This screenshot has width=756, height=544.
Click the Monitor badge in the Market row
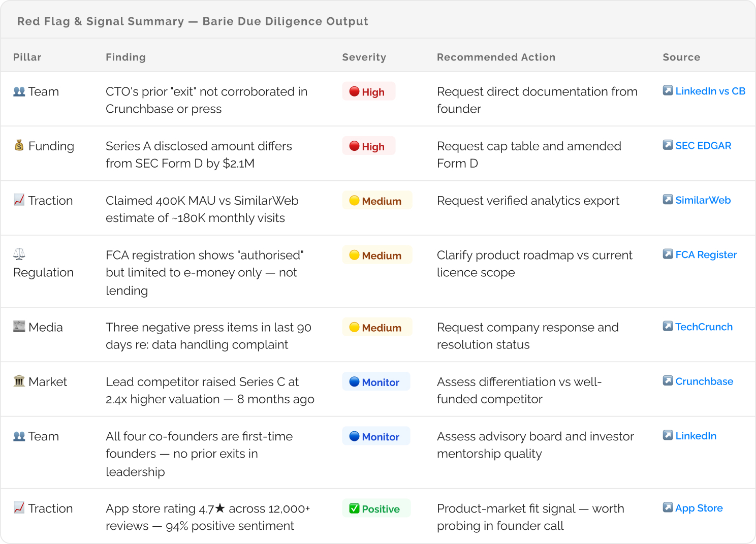coord(375,382)
